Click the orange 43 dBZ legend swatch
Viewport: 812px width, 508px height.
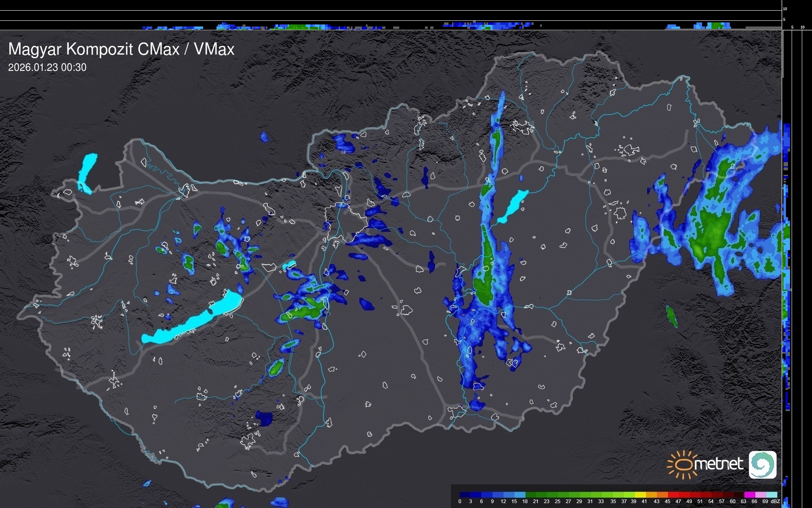pos(662,495)
